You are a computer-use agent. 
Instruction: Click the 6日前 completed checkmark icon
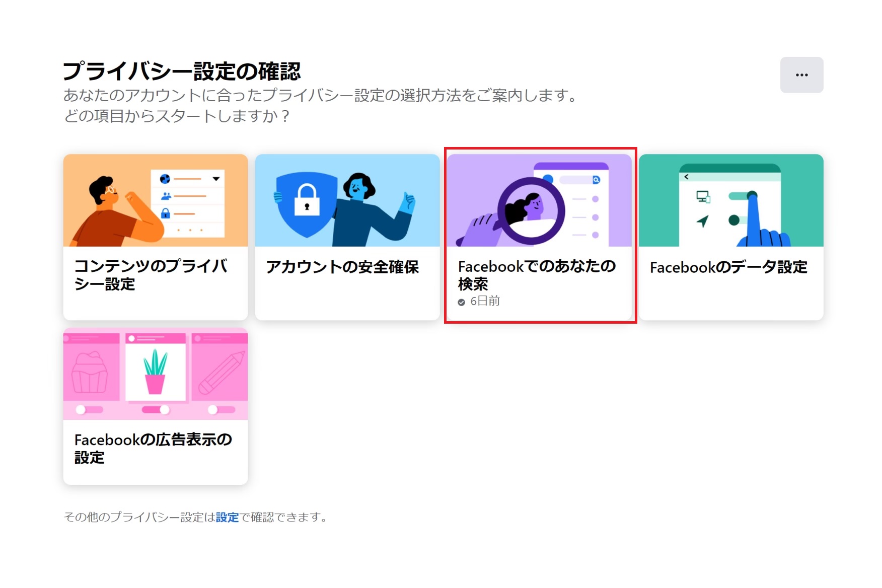point(461,302)
